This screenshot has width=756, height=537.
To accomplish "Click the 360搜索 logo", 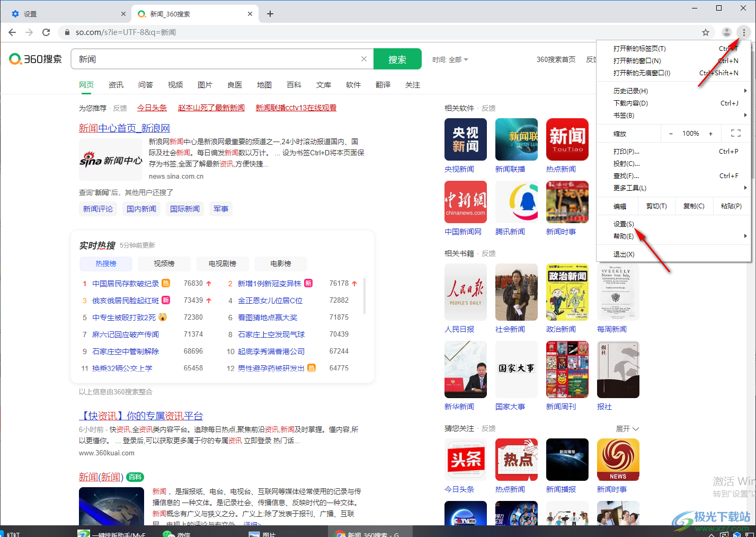I will (35, 59).
